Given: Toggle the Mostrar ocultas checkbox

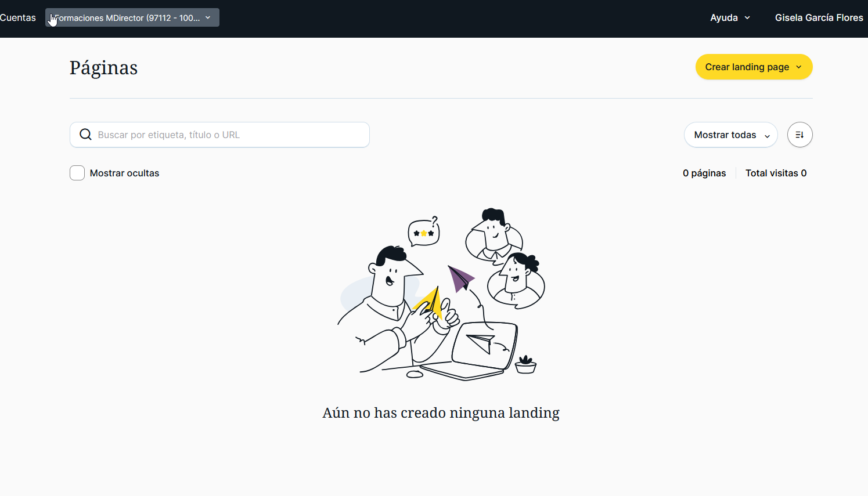Looking at the screenshot, I should [77, 173].
